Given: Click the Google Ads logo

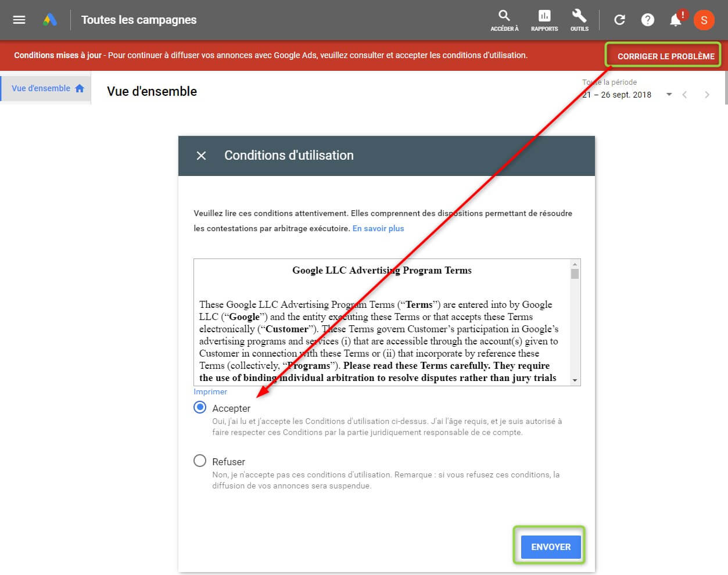Looking at the screenshot, I should 50,20.
